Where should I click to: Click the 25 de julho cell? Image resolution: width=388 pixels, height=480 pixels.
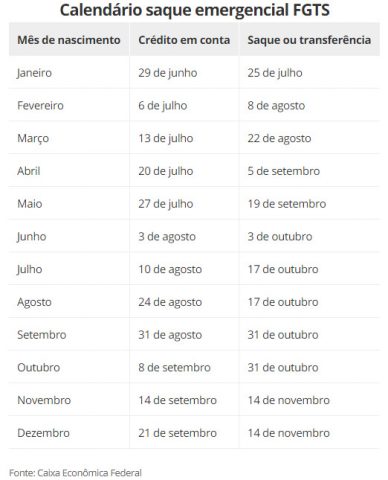point(275,73)
